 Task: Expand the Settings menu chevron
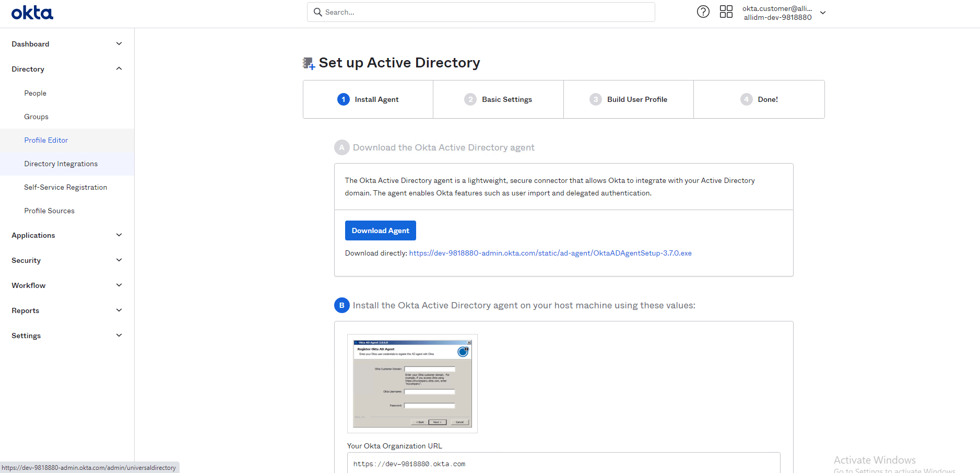click(119, 336)
